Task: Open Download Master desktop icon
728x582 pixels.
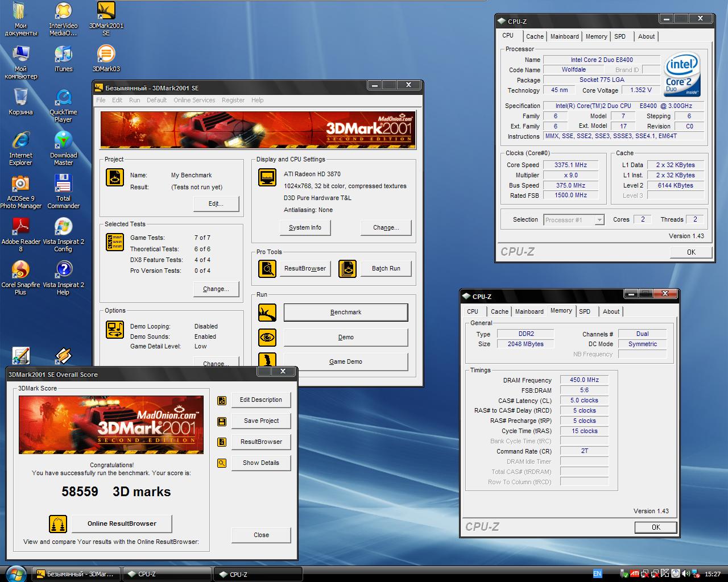Action: coord(63,149)
